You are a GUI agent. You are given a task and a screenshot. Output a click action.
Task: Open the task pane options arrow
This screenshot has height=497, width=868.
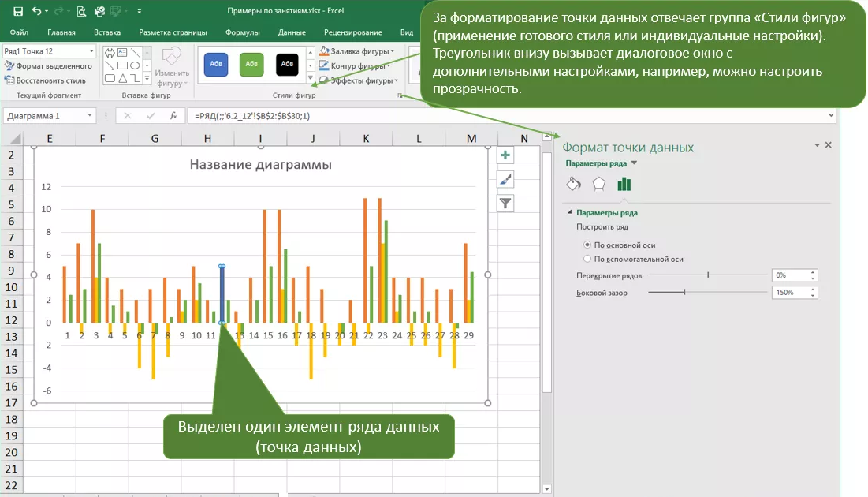click(x=817, y=145)
